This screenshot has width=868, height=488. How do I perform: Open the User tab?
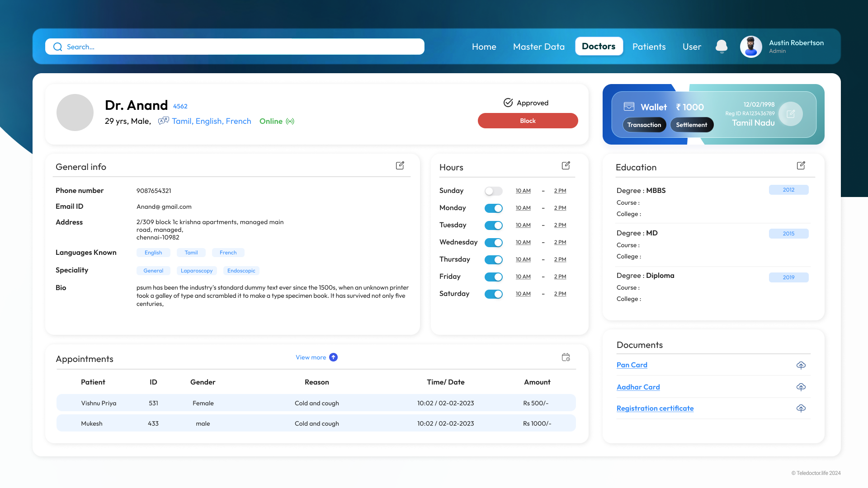coord(692,47)
